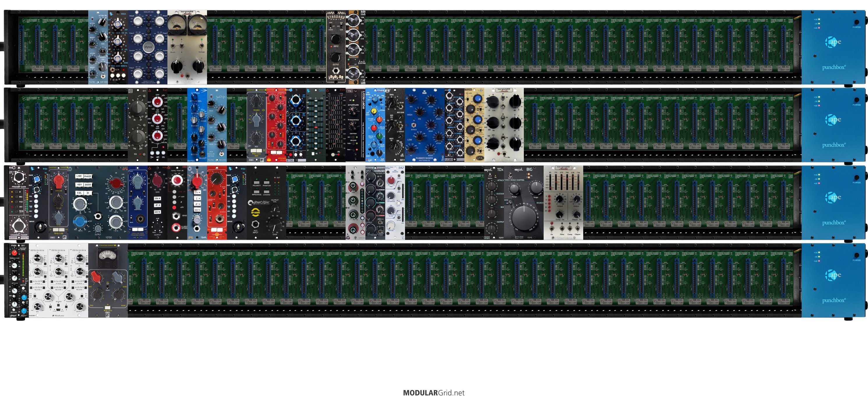The height and width of the screenshot is (399, 868).
Task: Click the EMI logo on the TG12345 module
Action: (x=251, y=160)
